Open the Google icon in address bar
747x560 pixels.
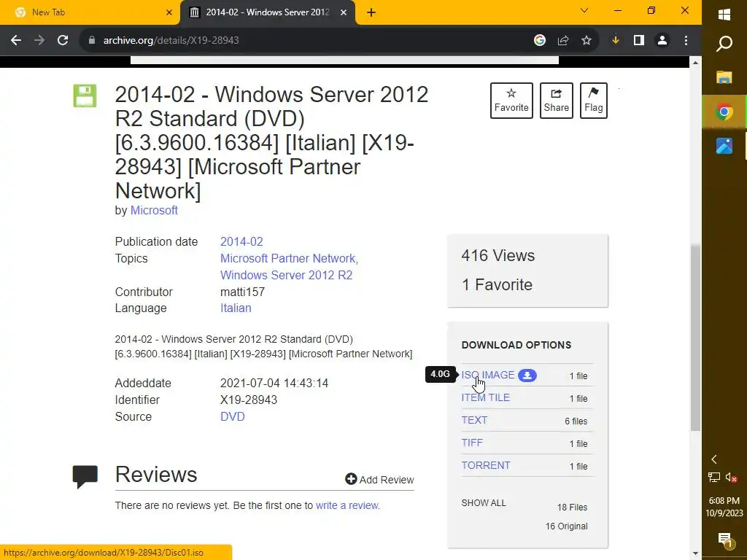540,41
